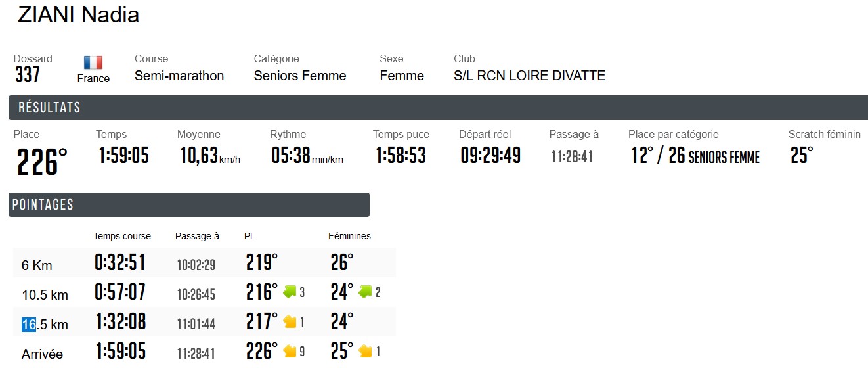Click the Seniors Femme category value

pyautogui.click(x=300, y=76)
